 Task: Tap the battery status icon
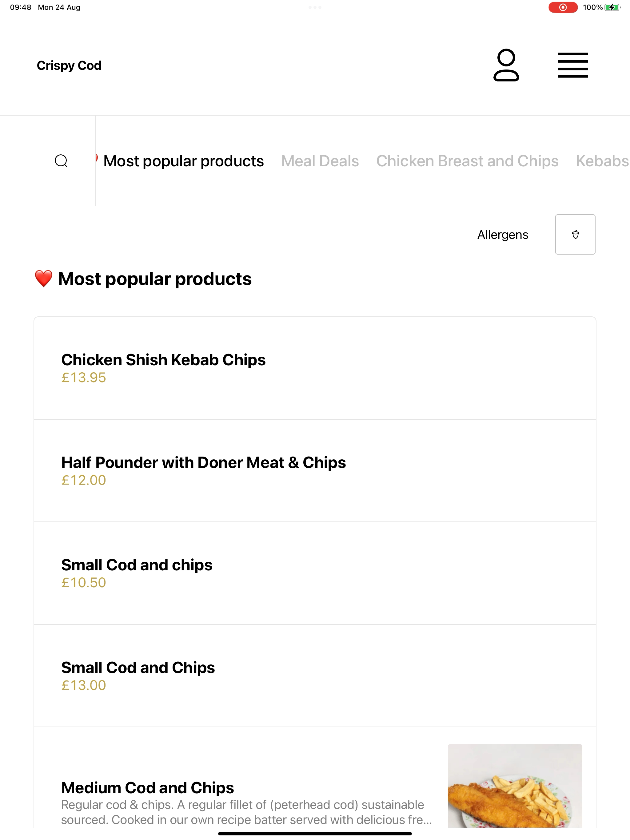[612, 7]
